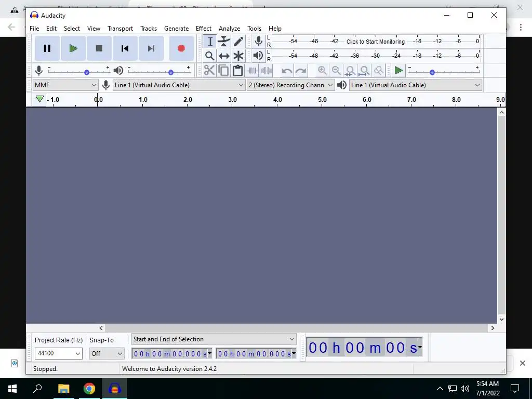
Task: Select the Envelope tool
Action: (x=224, y=42)
